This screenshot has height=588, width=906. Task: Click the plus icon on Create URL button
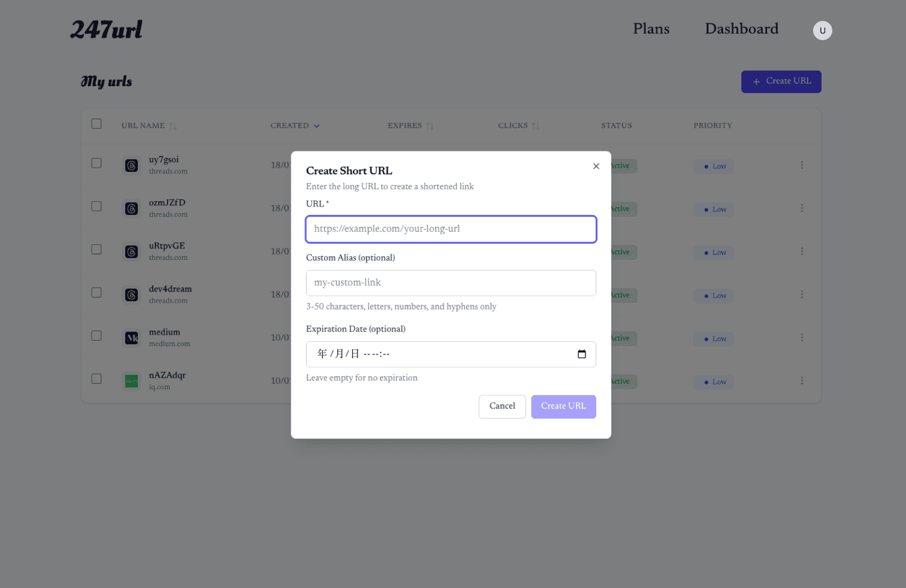[756, 81]
